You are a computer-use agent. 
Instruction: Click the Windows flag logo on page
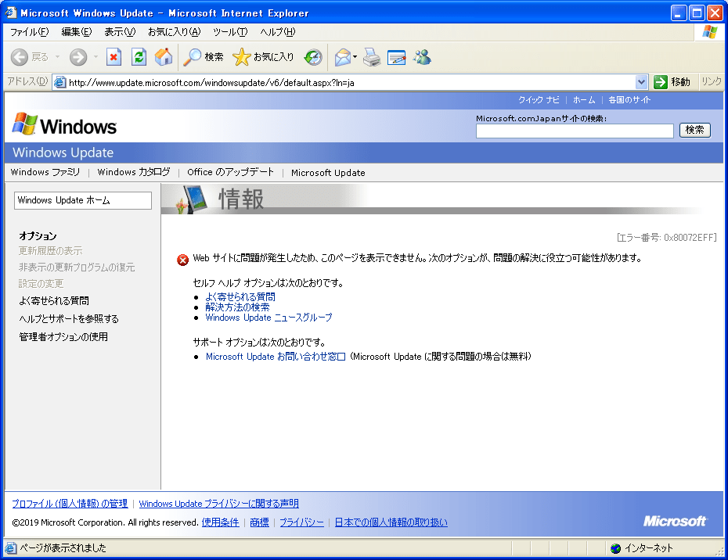[24, 124]
